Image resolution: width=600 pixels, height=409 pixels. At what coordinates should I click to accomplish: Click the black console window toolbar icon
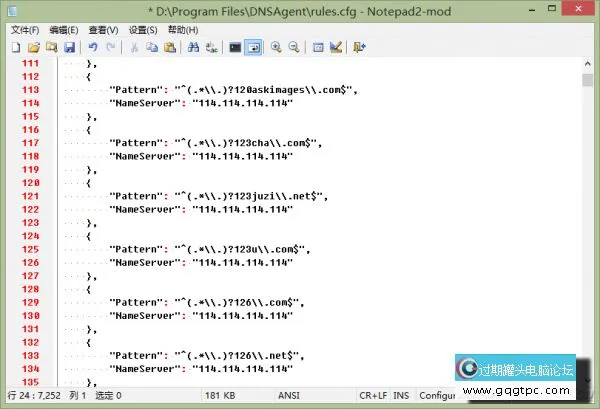(x=235, y=47)
